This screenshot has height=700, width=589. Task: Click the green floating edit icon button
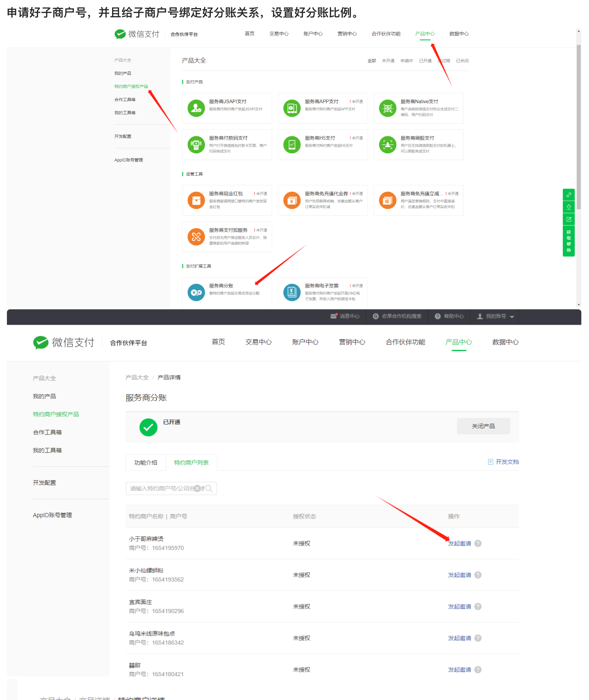pyautogui.click(x=569, y=219)
